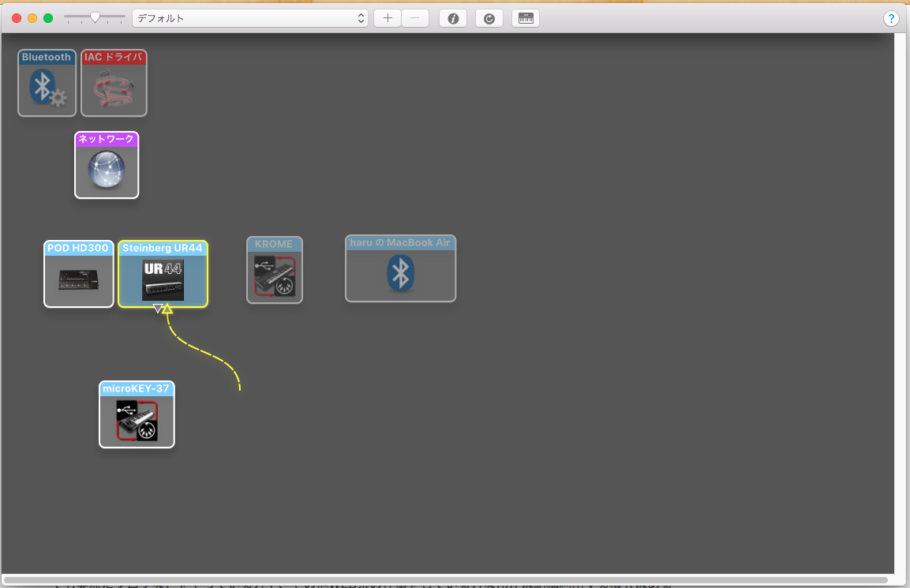
Task: Click the Bluetooth title label
Action: [47, 57]
